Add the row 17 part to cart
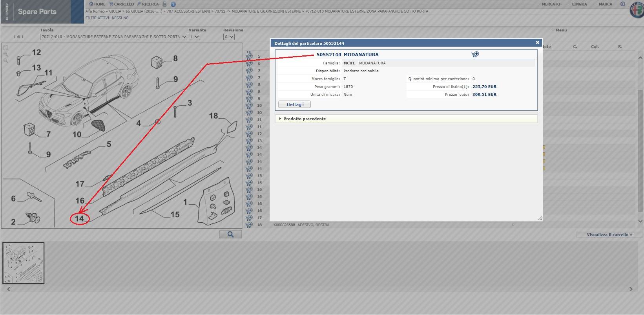 point(249,218)
